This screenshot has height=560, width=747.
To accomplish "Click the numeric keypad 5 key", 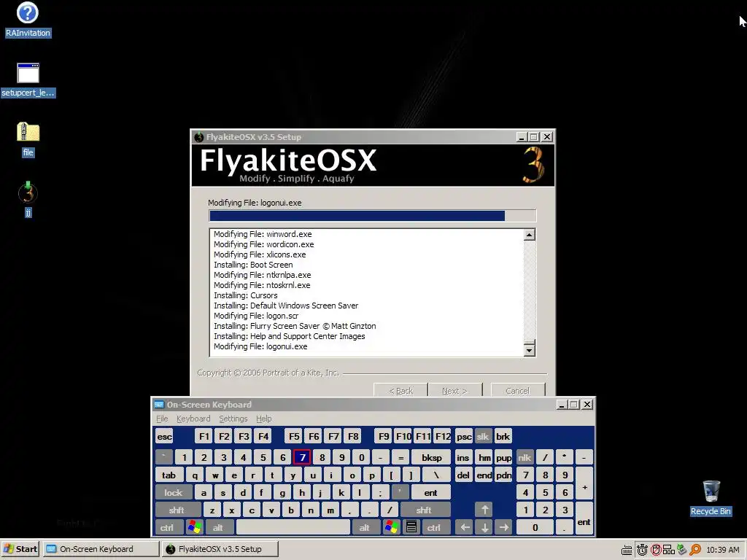I will click(545, 492).
